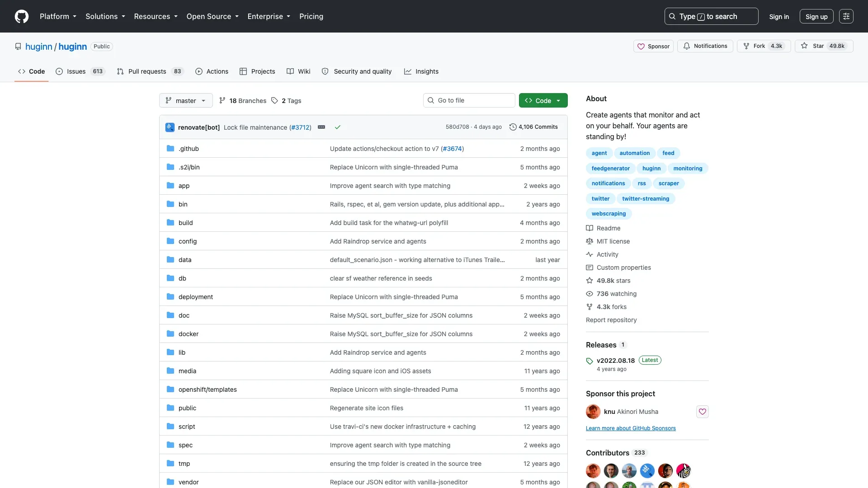This screenshot has width=868, height=488.
Task: Fork the huginn repository
Action: point(764,46)
